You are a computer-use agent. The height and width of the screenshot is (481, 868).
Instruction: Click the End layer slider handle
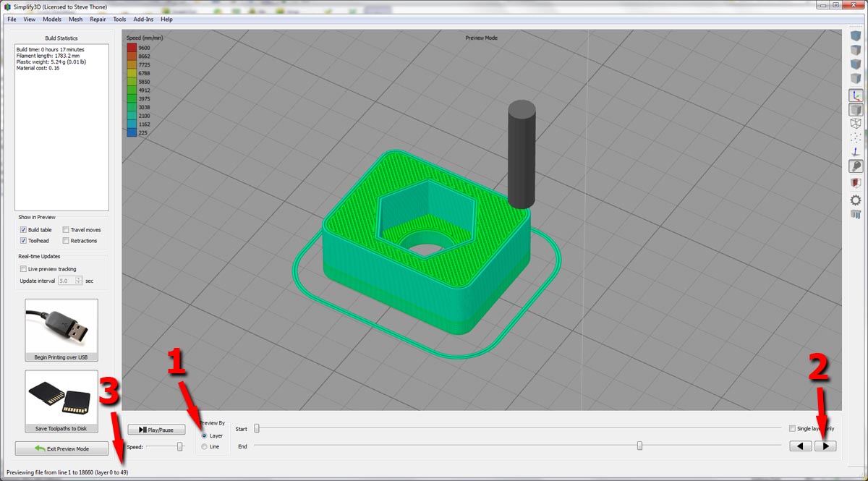[639, 446]
